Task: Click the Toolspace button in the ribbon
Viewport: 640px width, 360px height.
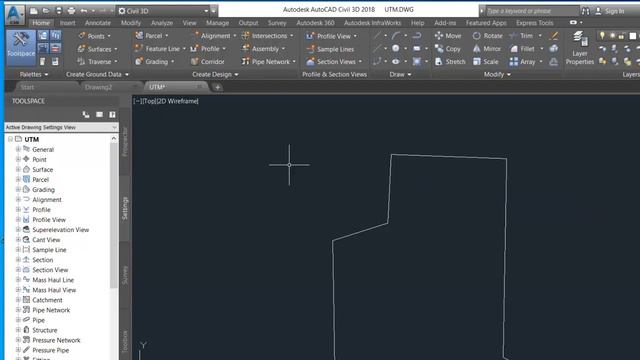Action: (x=21, y=48)
